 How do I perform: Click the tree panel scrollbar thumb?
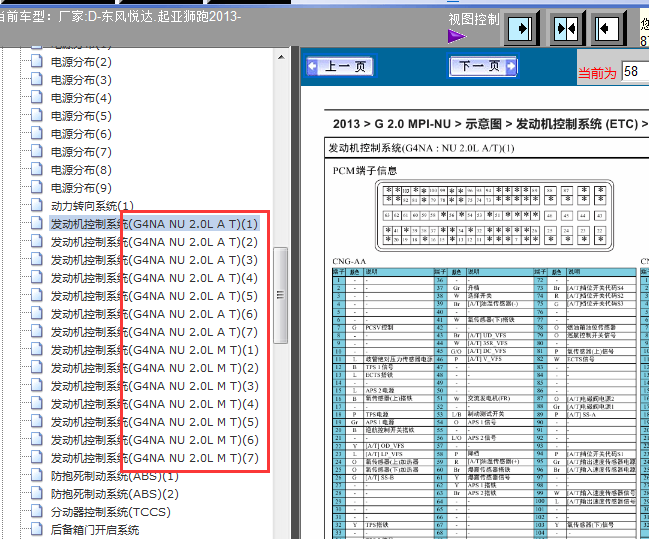coord(281,295)
